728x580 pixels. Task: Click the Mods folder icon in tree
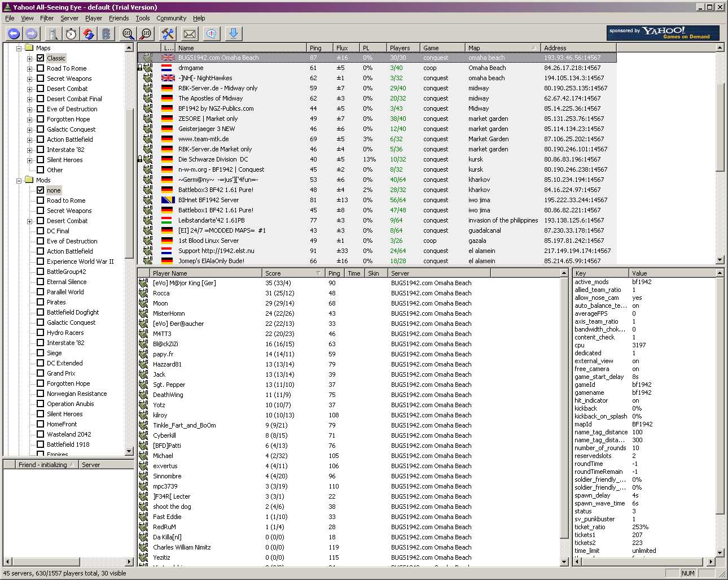(x=29, y=180)
